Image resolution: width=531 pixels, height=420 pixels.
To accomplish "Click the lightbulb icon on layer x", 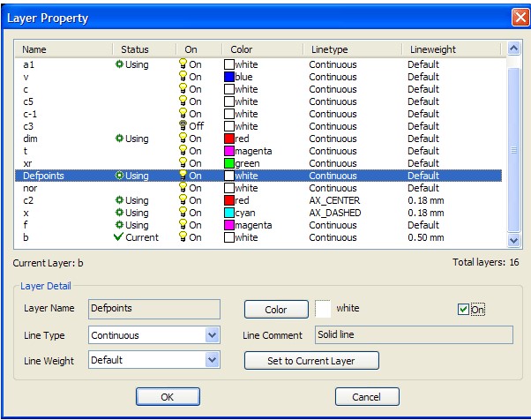I will tap(183, 213).
